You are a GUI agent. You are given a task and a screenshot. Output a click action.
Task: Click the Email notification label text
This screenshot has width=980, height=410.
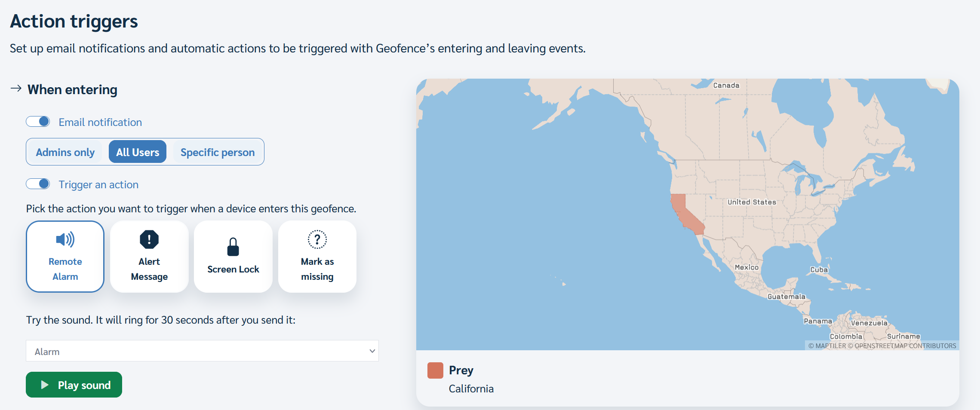[100, 122]
